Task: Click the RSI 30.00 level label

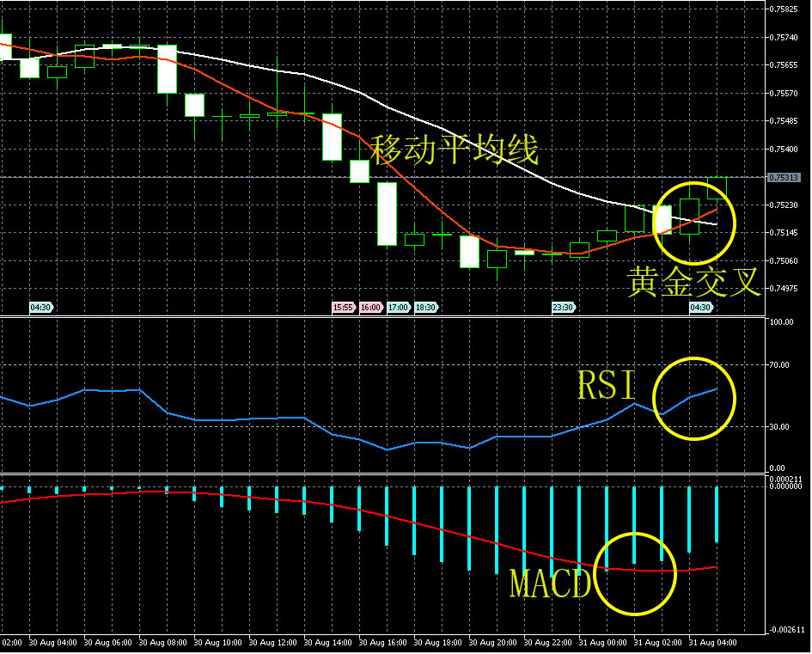Action: point(779,427)
